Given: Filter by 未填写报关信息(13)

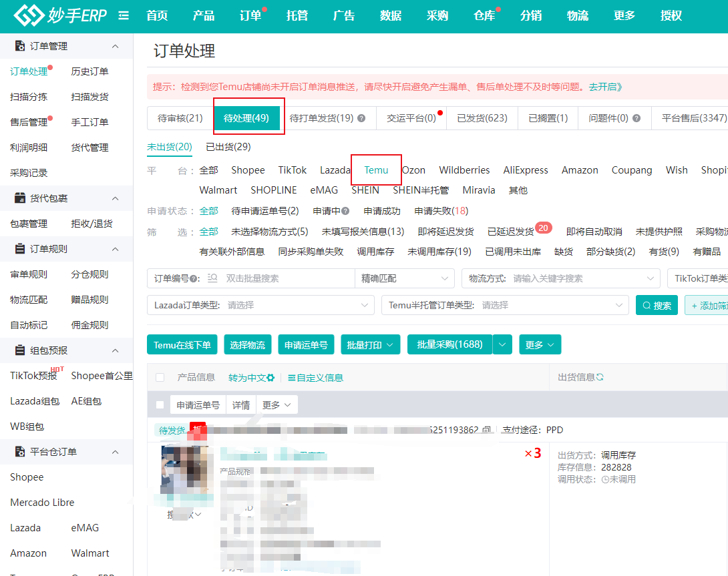Looking at the screenshot, I should click(363, 232).
